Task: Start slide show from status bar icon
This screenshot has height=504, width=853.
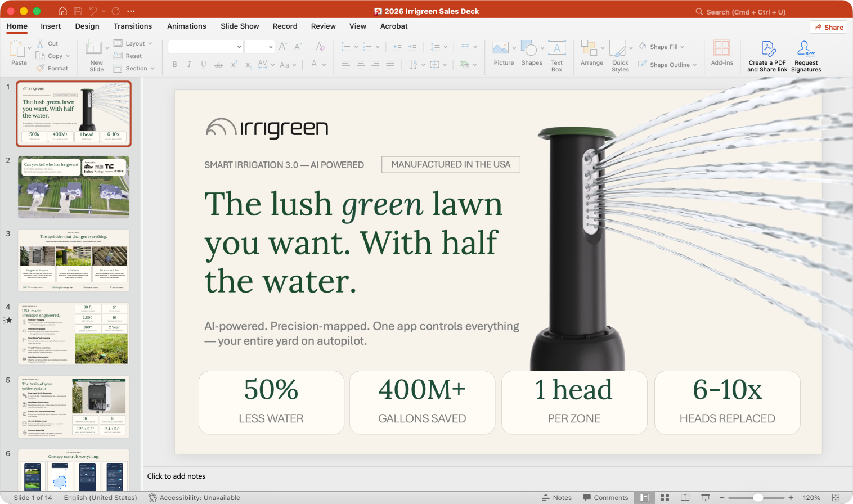Action: click(x=705, y=498)
